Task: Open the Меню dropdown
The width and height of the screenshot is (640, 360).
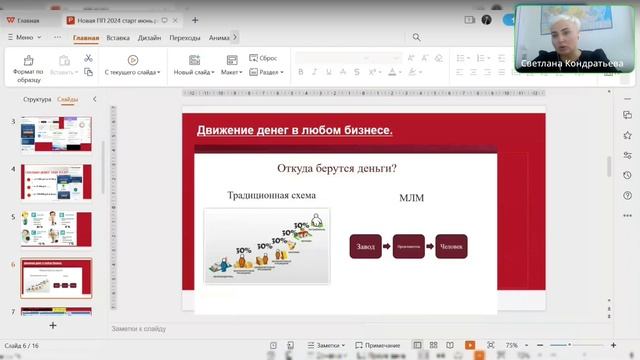Action: click(x=24, y=37)
